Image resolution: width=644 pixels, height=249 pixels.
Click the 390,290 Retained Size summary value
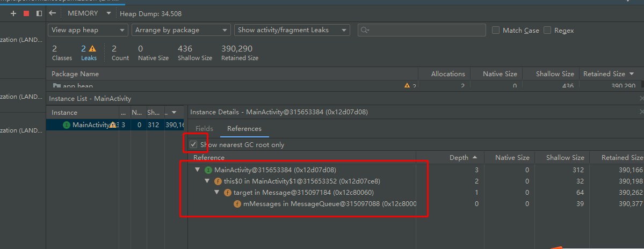[x=236, y=48]
